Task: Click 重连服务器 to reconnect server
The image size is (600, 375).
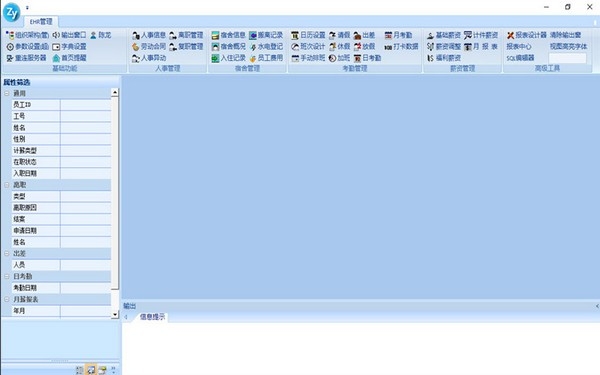Action: click(x=26, y=58)
